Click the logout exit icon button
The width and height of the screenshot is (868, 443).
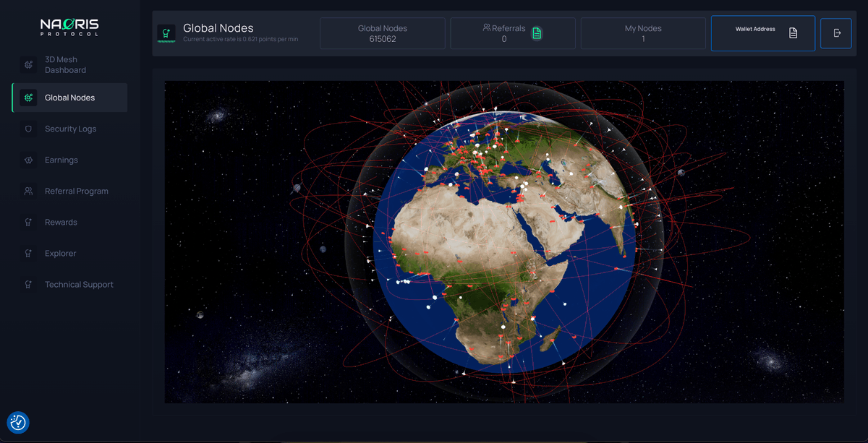tap(836, 33)
